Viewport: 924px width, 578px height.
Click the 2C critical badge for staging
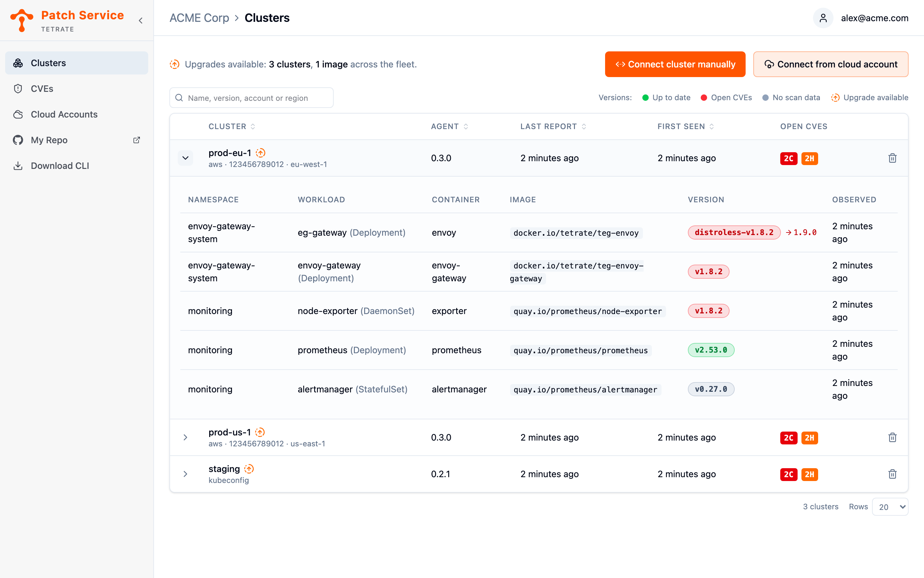coord(789,474)
